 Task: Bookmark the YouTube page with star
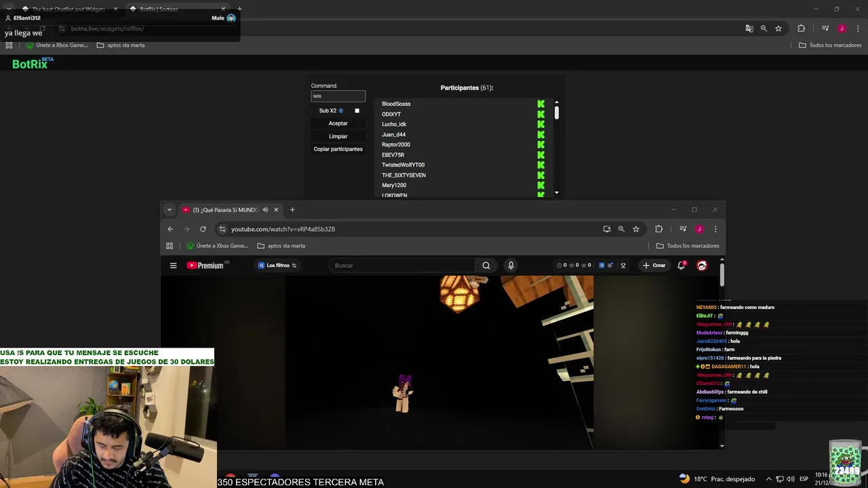636,229
